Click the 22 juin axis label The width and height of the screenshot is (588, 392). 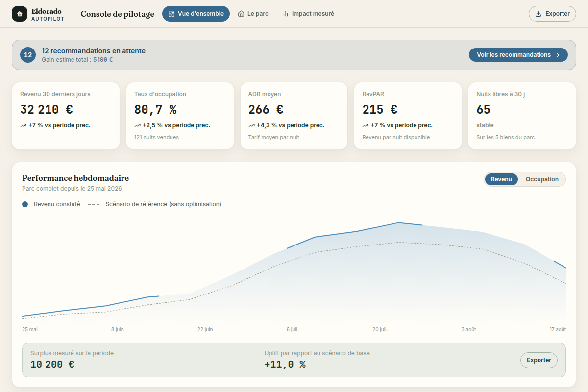click(205, 330)
